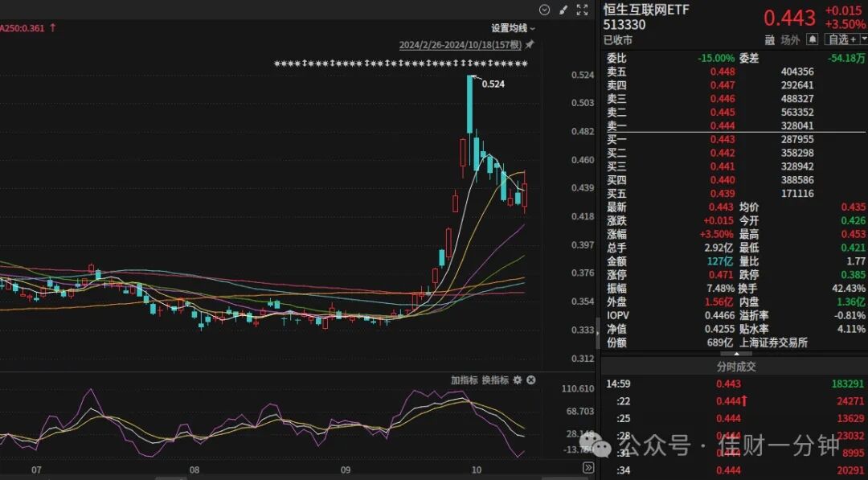Click the 买二 price 0.442
This screenshot has height=480, width=868.
coord(723,153)
